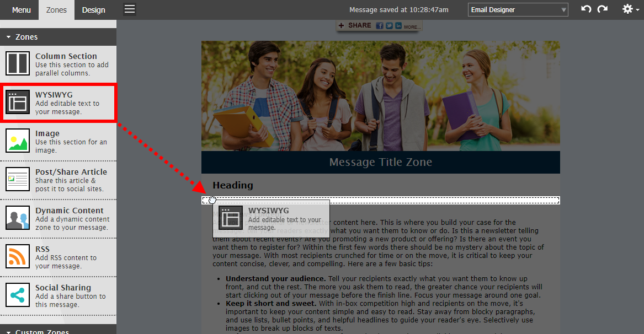The image size is (644, 334).
Task: Click the hamburger menu icon in the toolbar
Action: (130, 9)
